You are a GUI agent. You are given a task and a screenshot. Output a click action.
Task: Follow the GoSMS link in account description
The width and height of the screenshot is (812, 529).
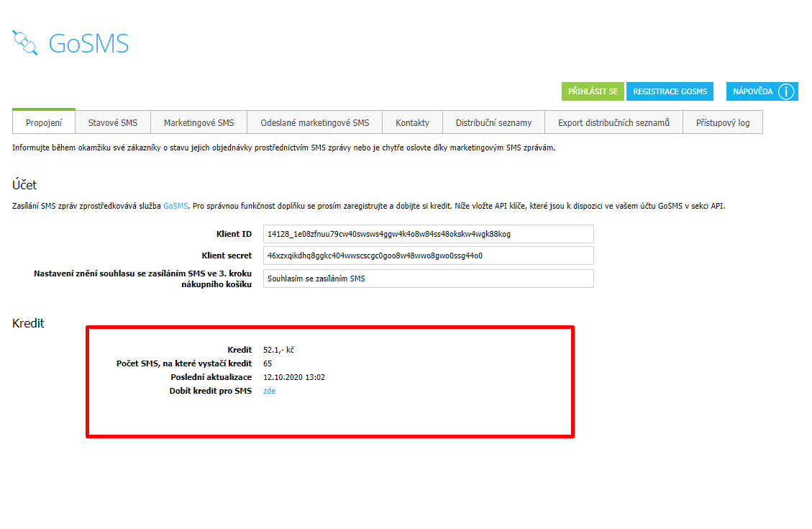[175, 206]
